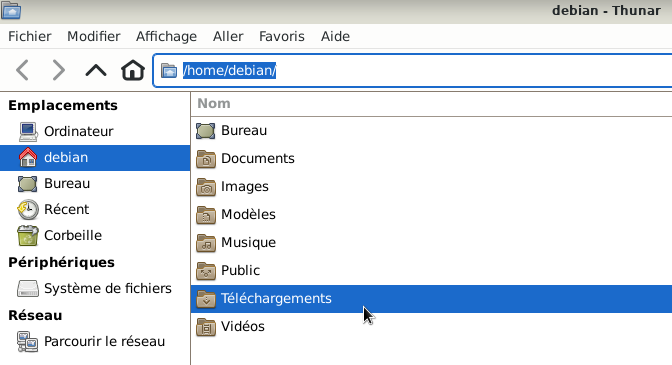Viewport: 672px width, 365px height.
Task: Select Récent label in the sidebar
Action: [x=66, y=210]
